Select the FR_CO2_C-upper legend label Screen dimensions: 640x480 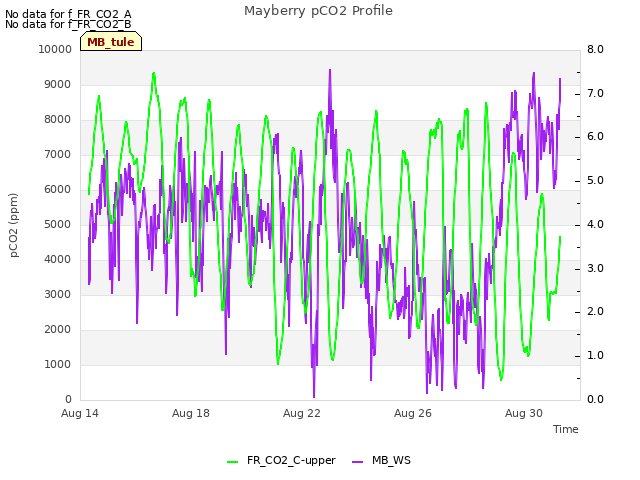[291, 460]
